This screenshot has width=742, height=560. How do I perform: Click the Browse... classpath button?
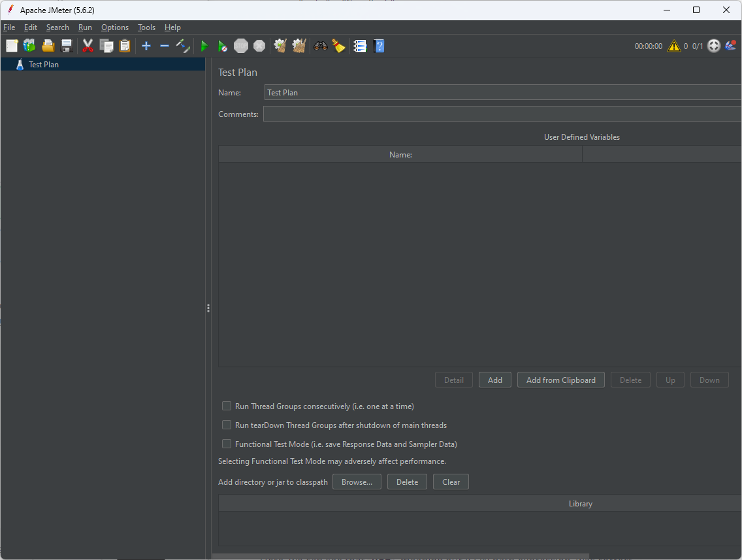point(357,482)
